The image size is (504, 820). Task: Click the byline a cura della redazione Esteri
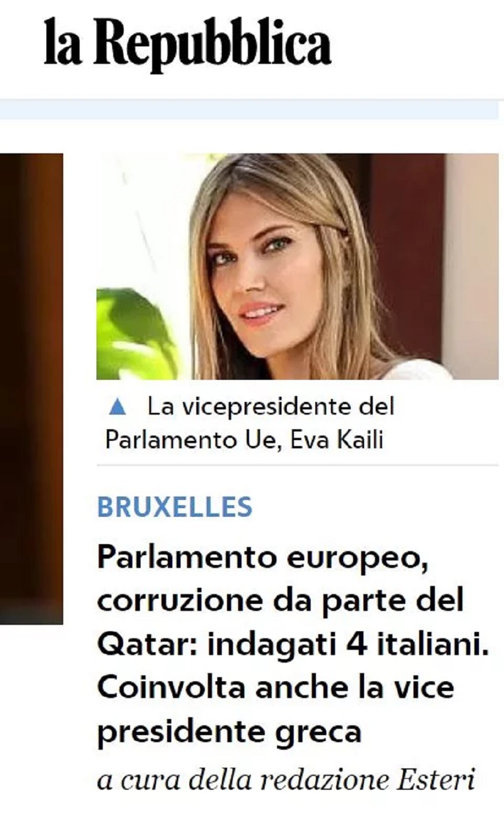tap(286, 779)
